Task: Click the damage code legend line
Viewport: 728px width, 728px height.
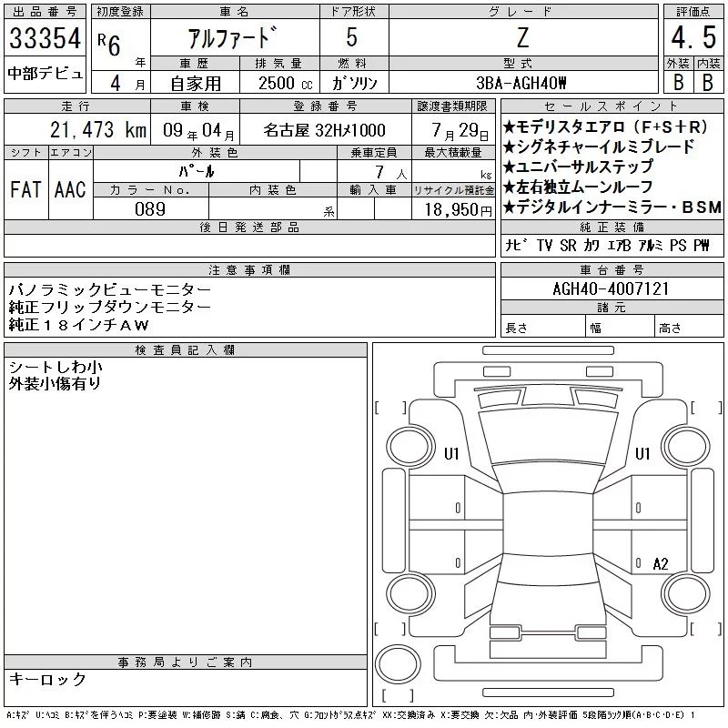Action: click(350, 715)
